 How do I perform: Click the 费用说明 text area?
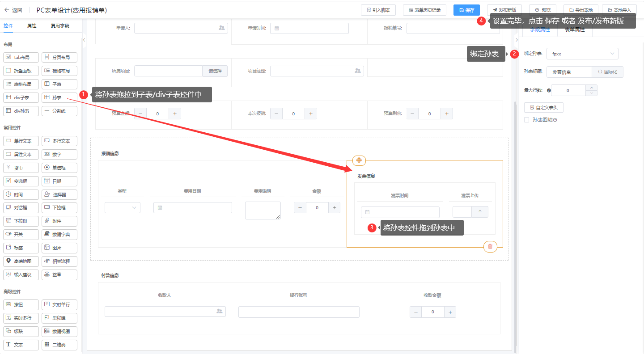pos(263,210)
